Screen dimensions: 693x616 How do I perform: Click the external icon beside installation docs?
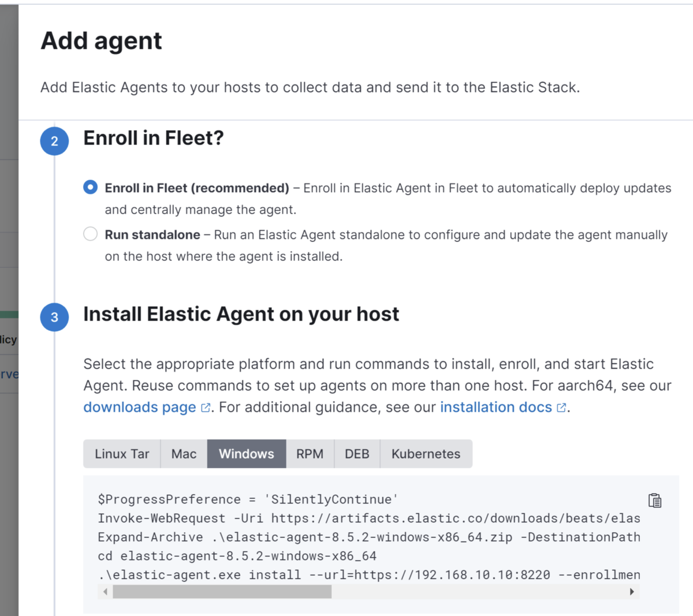(x=561, y=408)
